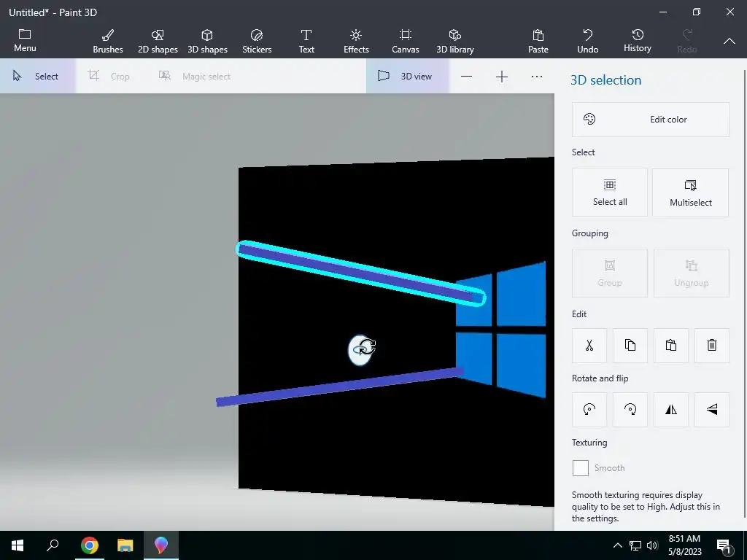Screen dimensions: 747x560
Task: Paste using the Edit section icon
Action: 671,345
